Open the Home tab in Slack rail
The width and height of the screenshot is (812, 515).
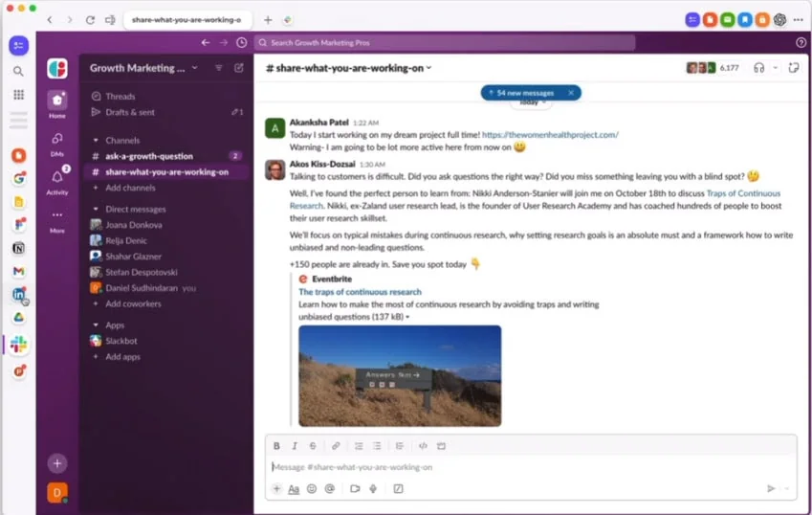pyautogui.click(x=57, y=104)
